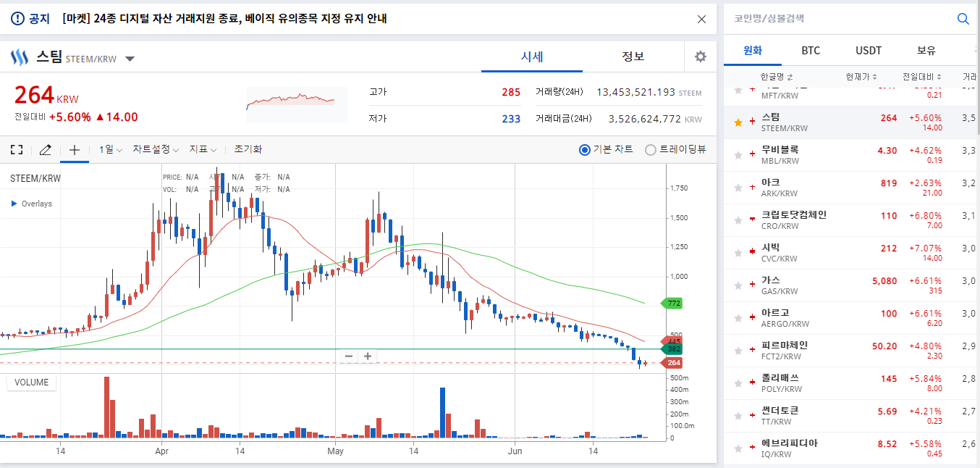Switch to the 정보 tab
The height and width of the screenshot is (468, 980).
click(x=633, y=57)
